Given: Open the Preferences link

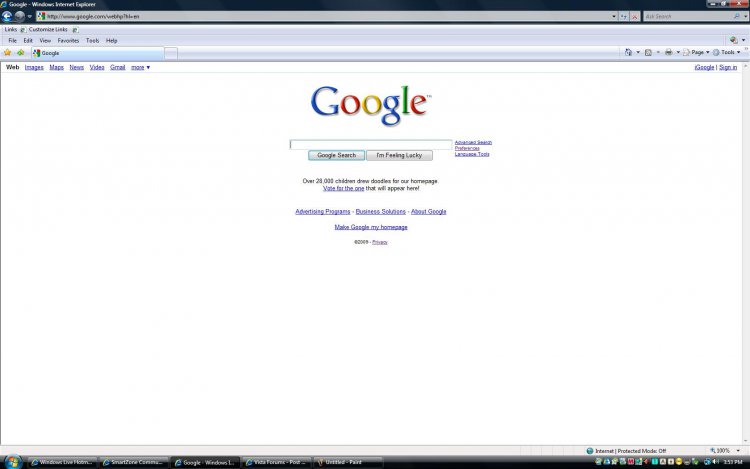Looking at the screenshot, I should (467, 148).
